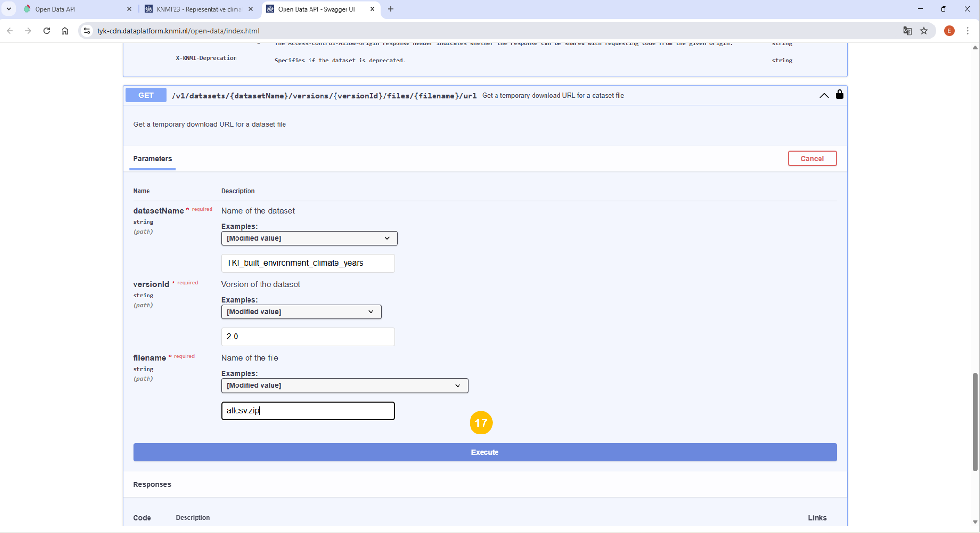The image size is (980, 533).
Task: Collapse the GET endpoint with chevron arrow
Action: click(x=824, y=95)
